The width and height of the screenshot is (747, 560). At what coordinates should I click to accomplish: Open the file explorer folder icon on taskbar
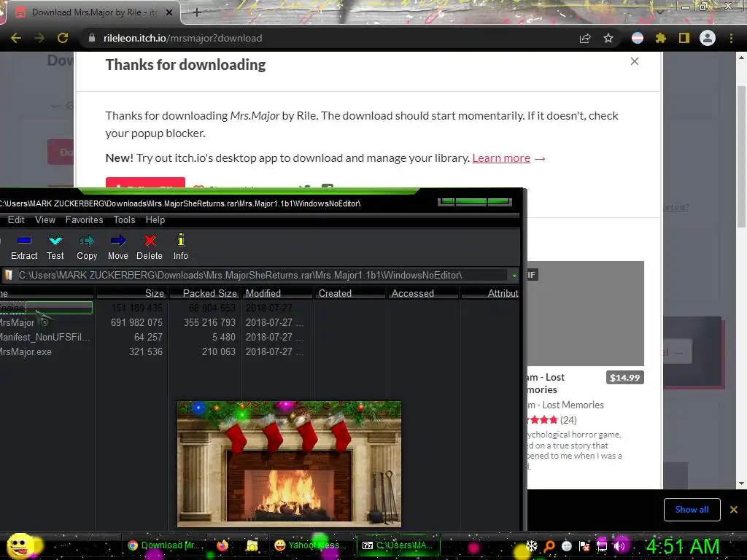tap(252, 545)
